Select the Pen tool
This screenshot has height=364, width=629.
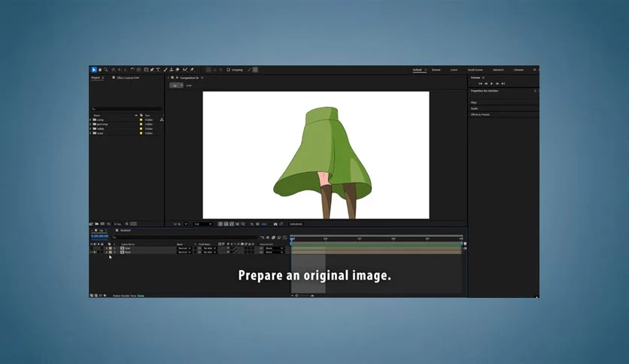(152, 70)
